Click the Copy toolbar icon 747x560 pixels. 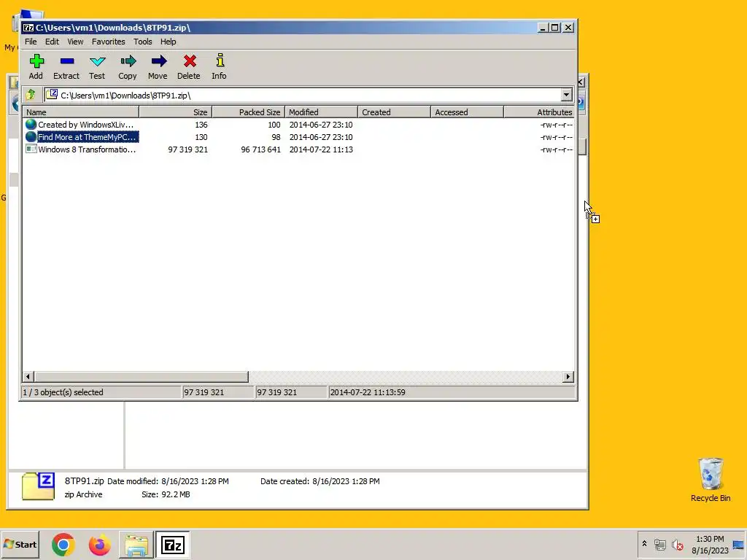point(128,61)
